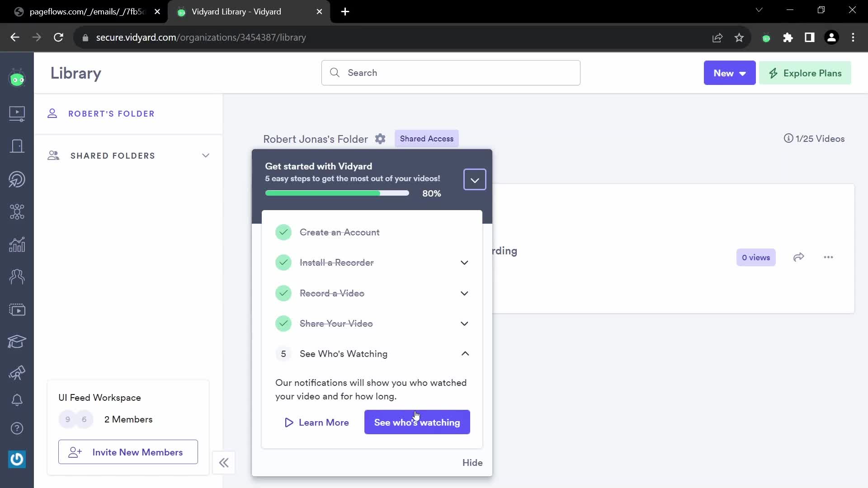This screenshot has height=488, width=868.
Task: Go back to the previous page
Action: click(x=15, y=38)
